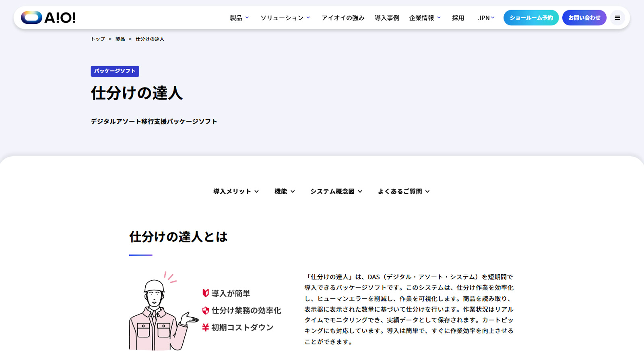Click the お問い合わせ button
Viewport: 644px width, 354px height.
[x=584, y=18]
